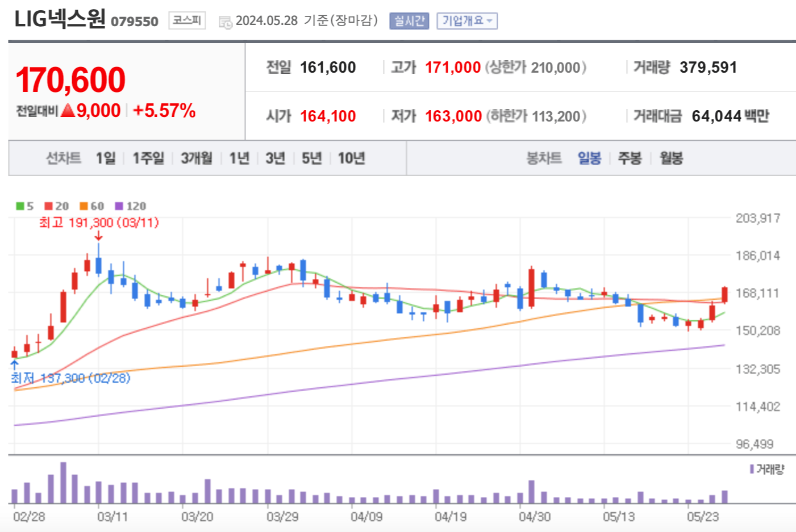This screenshot has height=532, width=796.
Task: Select the 10년 line chart tab
Action: tap(351, 158)
